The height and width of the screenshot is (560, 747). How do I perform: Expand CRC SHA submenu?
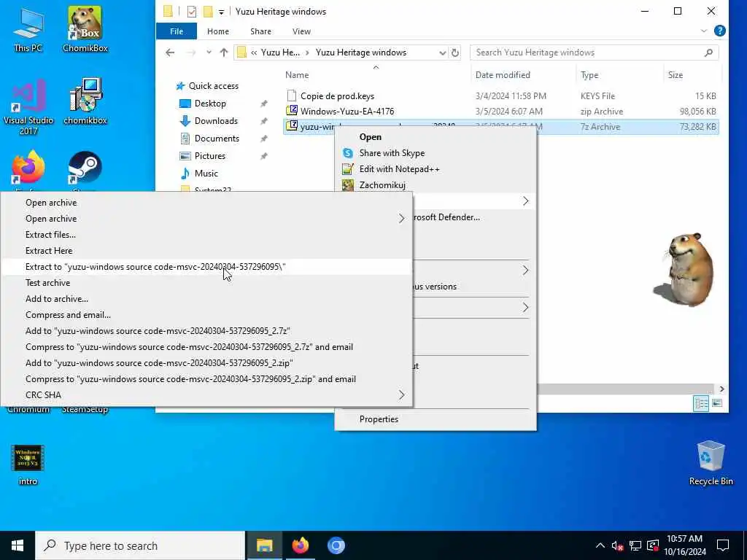pos(206,394)
